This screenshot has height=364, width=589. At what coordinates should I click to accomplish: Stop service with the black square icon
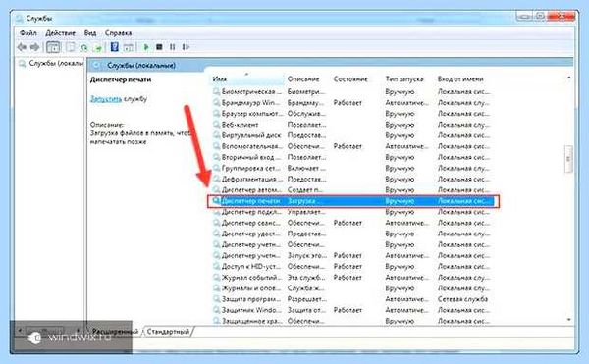[159, 47]
